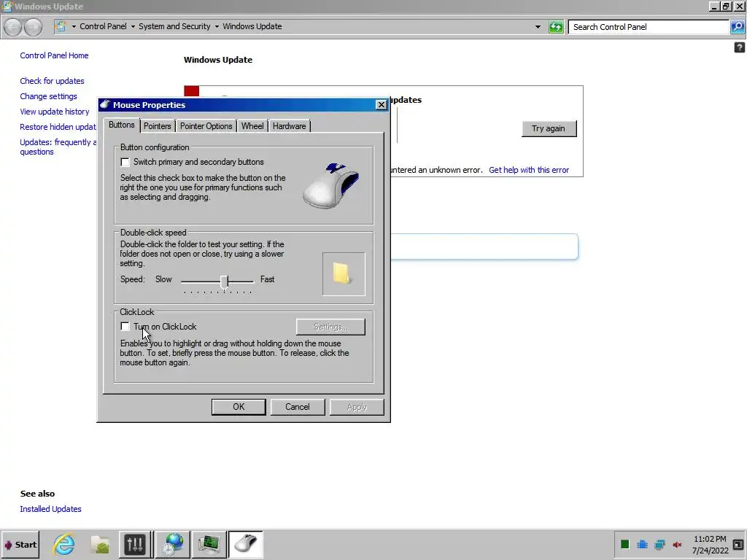Screen dimensions: 747x560
Task: Check the Turn on ClickLock box
Action: click(x=125, y=327)
